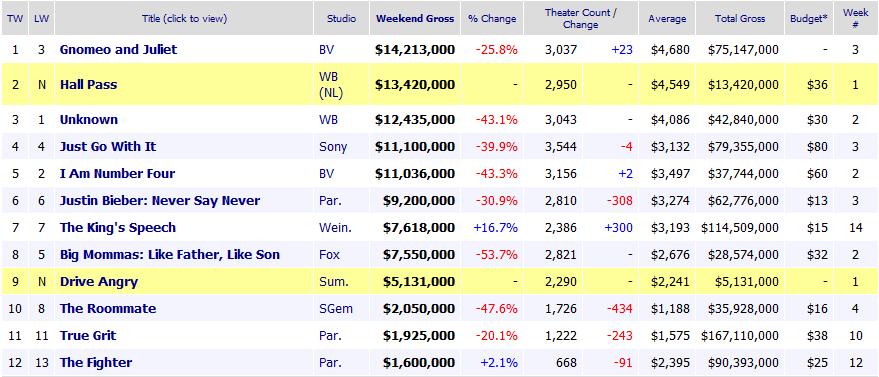Viewport: 879px width, 377px height.
Task: Click the Drive Angry title link
Action: click(x=99, y=282)
